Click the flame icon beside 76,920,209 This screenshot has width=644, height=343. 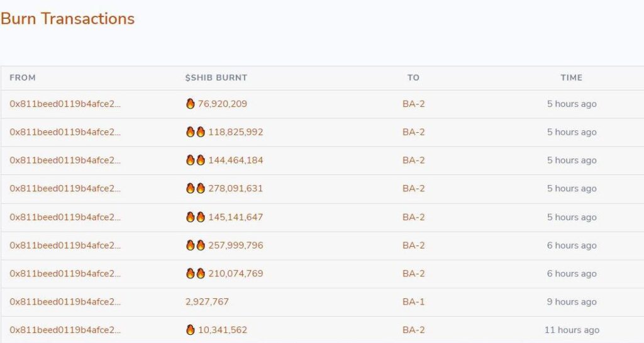(x=190, y=103)
